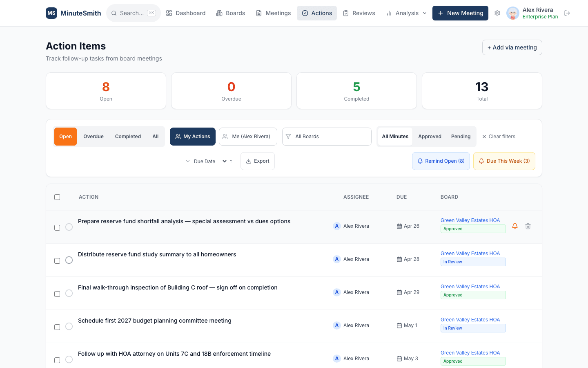Mark 'Distribute reserve fund study summary' as complete
The width and height of the screenshot is (588, 368).
pyautogui.click(x=69, y=260)
